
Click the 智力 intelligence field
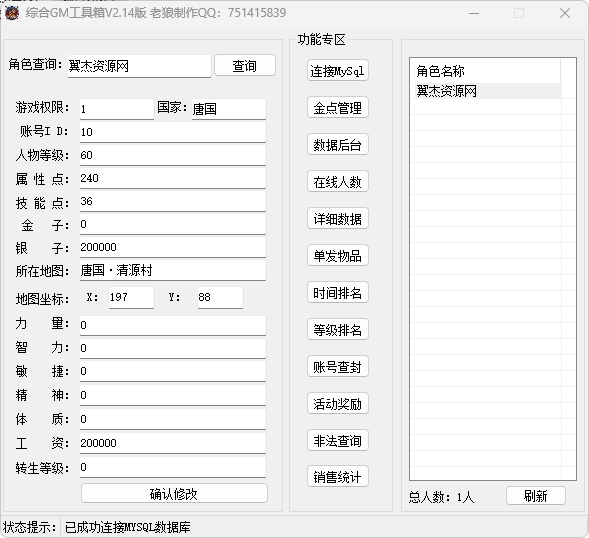pyautogui.click(x=173, y=348)
